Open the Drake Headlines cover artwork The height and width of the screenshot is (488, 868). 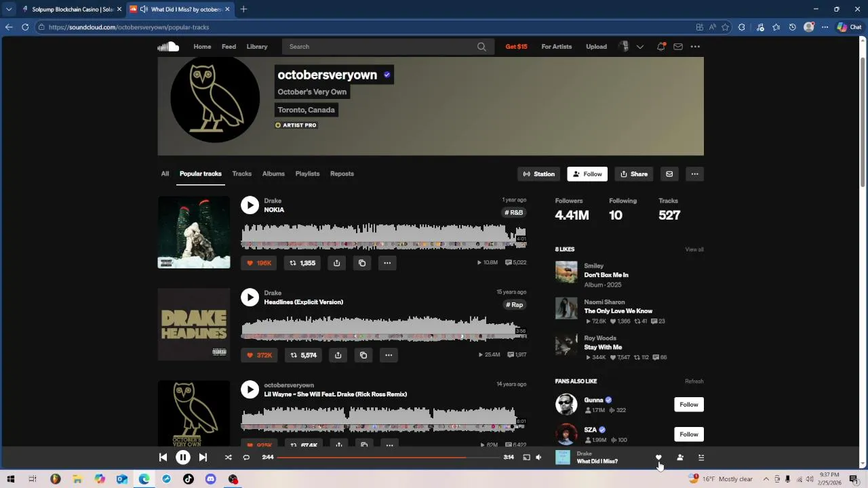point(194,325)
